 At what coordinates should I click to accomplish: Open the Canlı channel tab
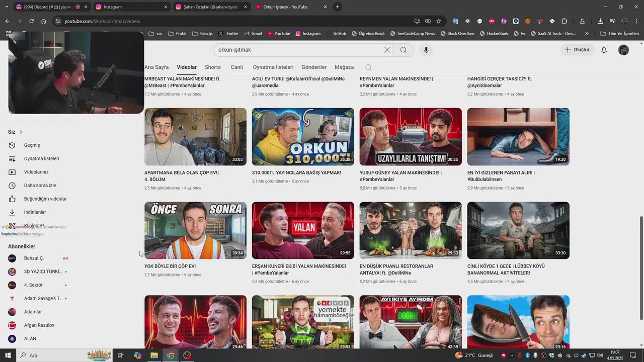237,67
